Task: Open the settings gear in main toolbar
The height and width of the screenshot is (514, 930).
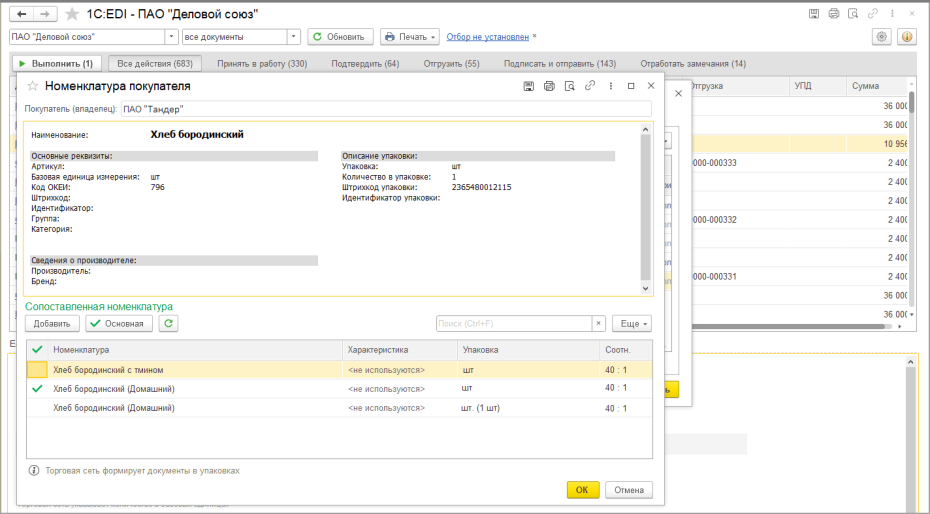Action: click(x=882, y=37)
